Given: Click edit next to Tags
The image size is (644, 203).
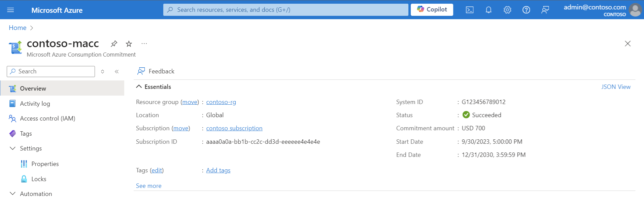Looking at the screenshot, I should tap(157, 170).
